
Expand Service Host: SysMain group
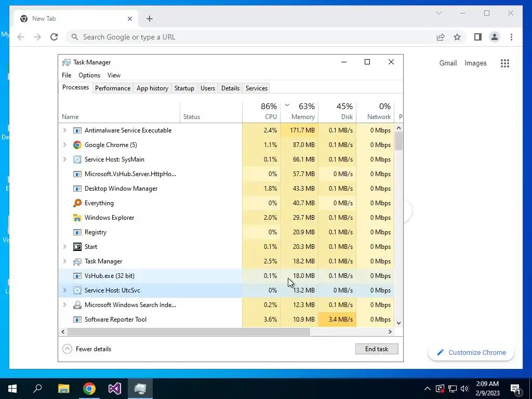point(64,159)
